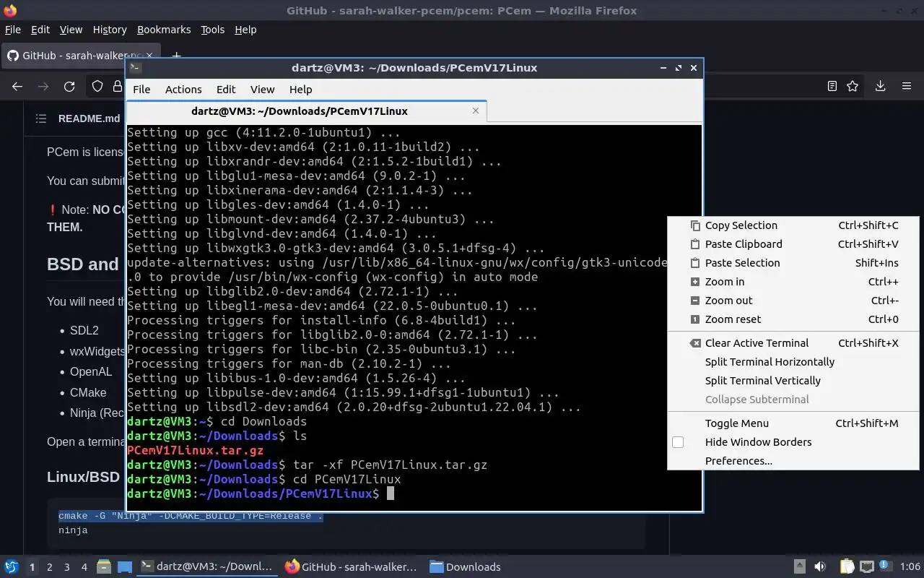Open Firefox reader view icon
This screenshot has width=924, height=578.
coord(832,86)
